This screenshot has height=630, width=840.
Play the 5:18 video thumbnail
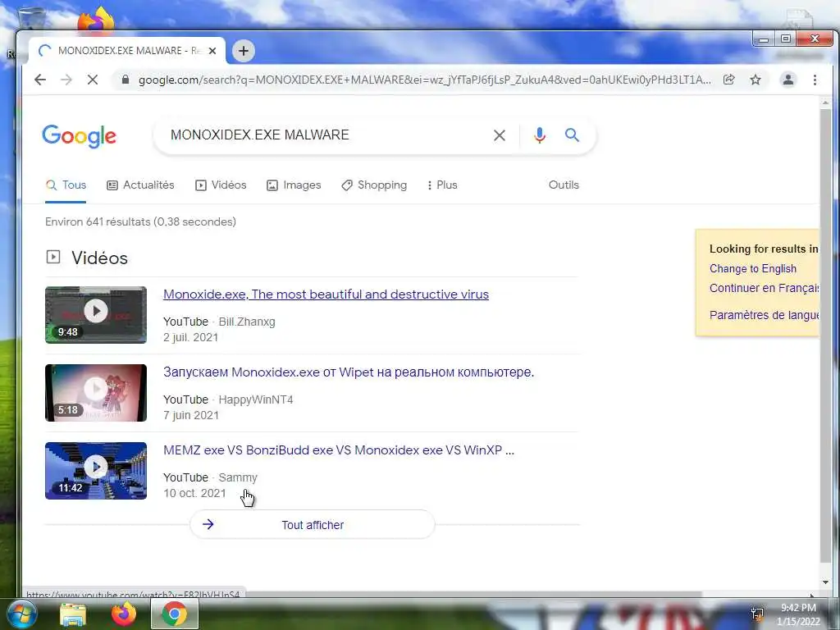(x=96, y=393)
